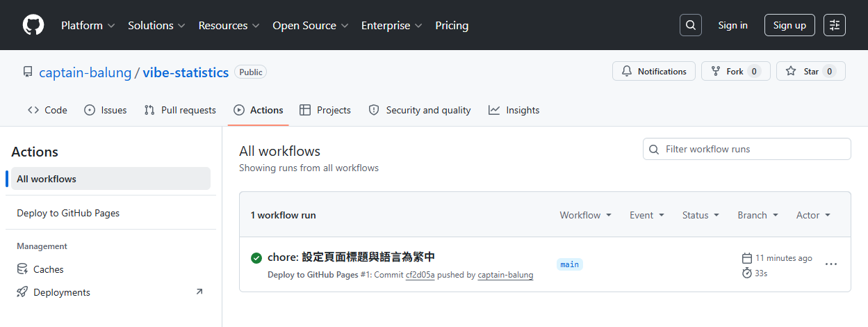Click the Notifications bell icon
The image size is (868, 327).
[x=627, y=72]
